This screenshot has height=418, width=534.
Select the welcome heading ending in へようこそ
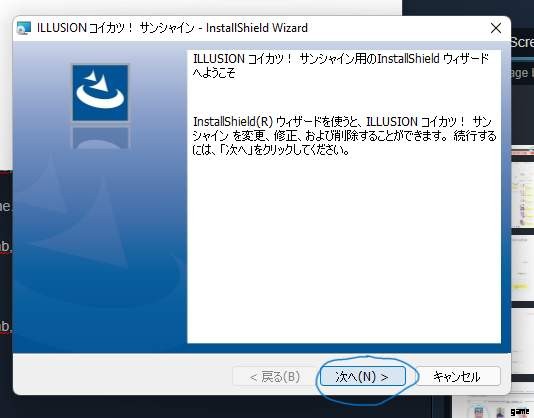coord(341,66)
